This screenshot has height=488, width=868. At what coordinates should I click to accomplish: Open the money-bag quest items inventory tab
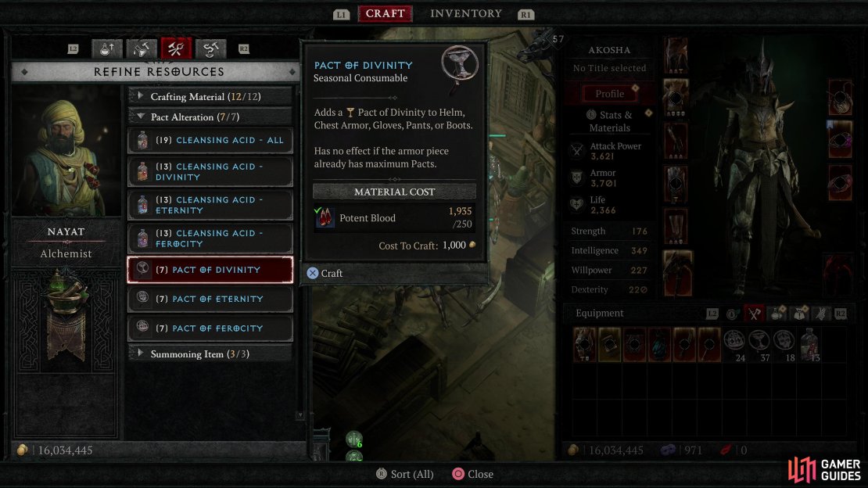(x=799, y=314)
